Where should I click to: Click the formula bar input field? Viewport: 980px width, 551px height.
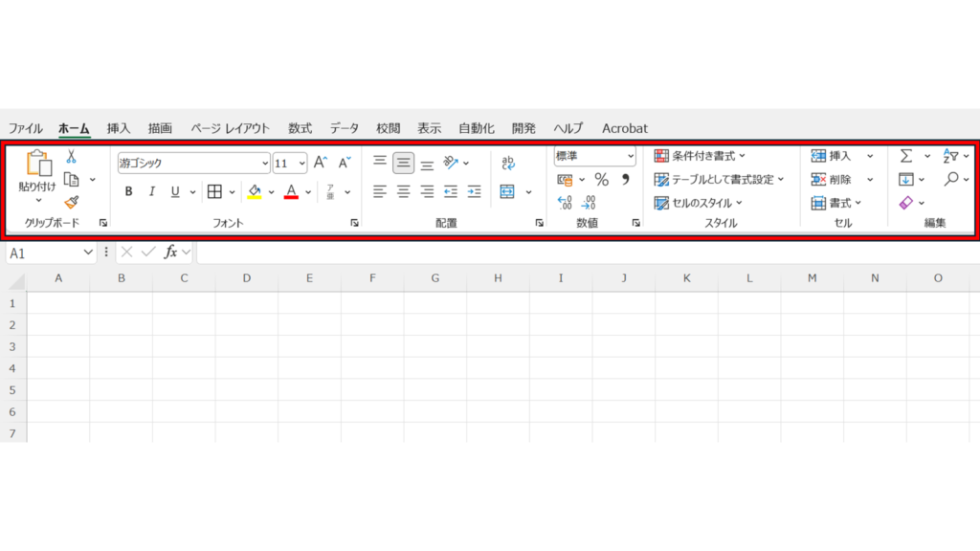pyautogui.click(x=574, y=252)
